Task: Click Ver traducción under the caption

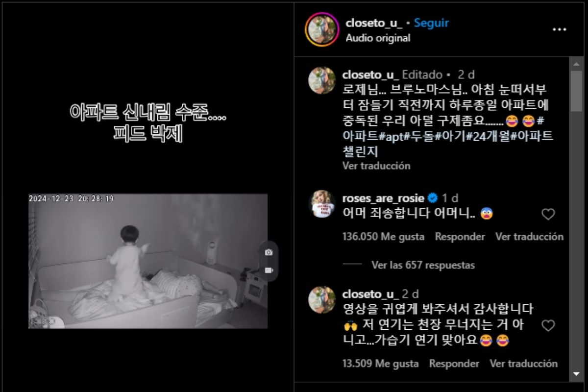Action: pos(376,166)
